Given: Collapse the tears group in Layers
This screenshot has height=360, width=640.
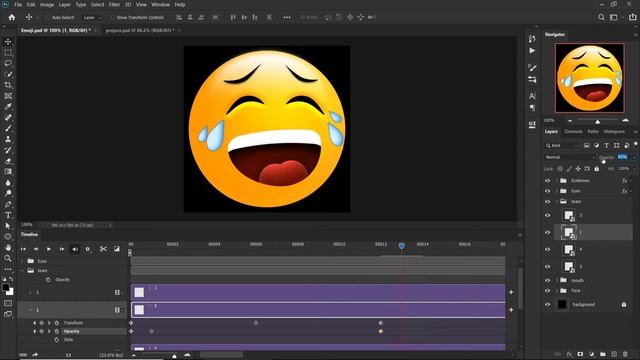Looking at the screenshot, I should point(557,202).
